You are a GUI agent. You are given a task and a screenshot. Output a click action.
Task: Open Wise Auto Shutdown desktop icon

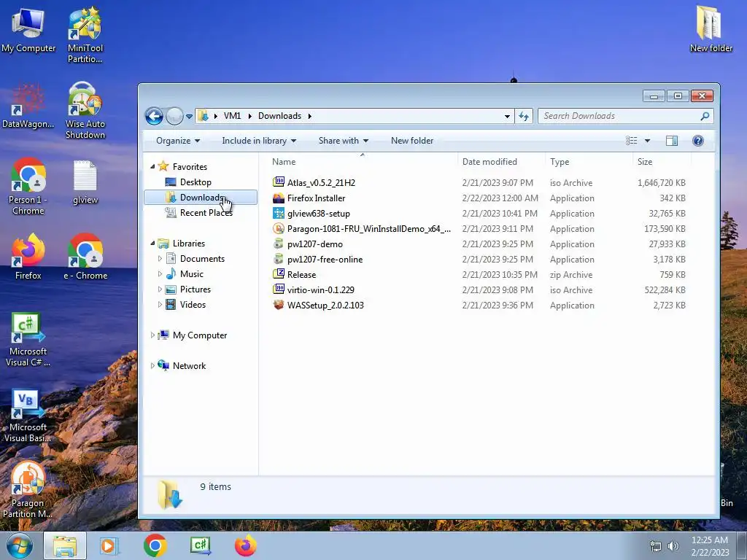[x=85, y=111]
